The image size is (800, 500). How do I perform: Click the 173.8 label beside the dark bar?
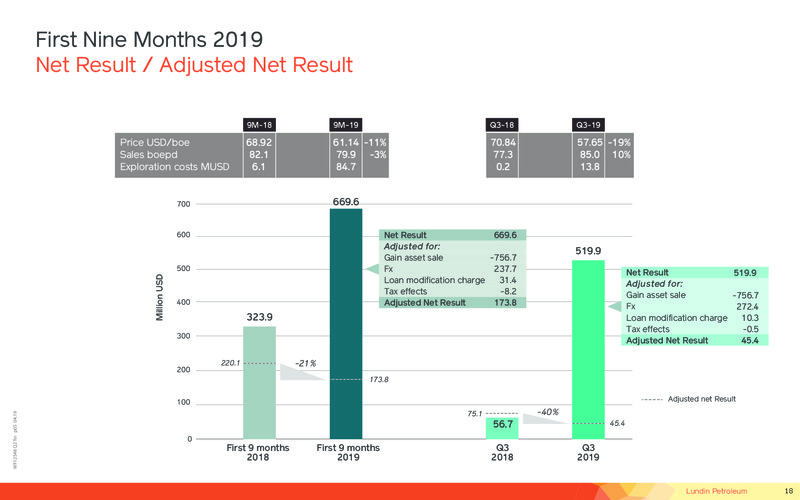(379, 380)
